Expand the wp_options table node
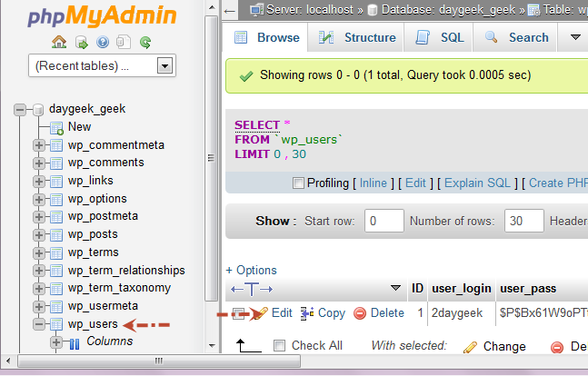The image size is (588, 376). point(39,200)
